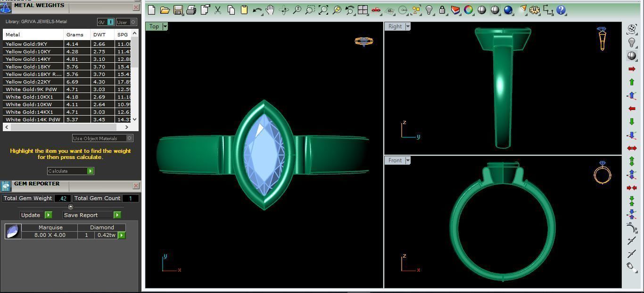This screenshot has height=293, width=644.
Task: Select the Cut scissors icon
Action: [218, 10]
